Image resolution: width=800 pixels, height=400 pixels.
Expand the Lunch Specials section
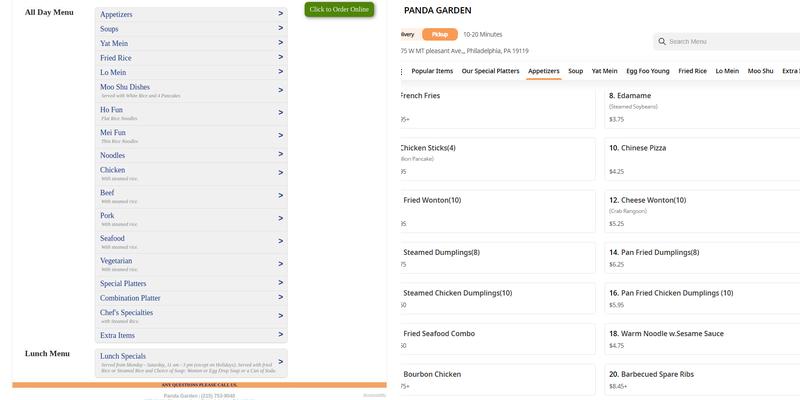pos(191,361)
